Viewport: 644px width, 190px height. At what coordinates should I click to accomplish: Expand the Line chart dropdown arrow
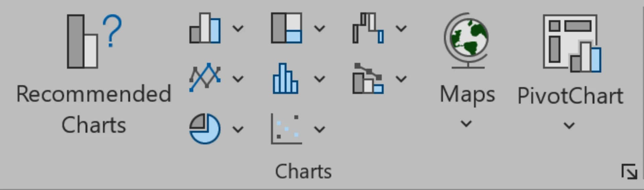pyautogui.click(x=238, y=79)
